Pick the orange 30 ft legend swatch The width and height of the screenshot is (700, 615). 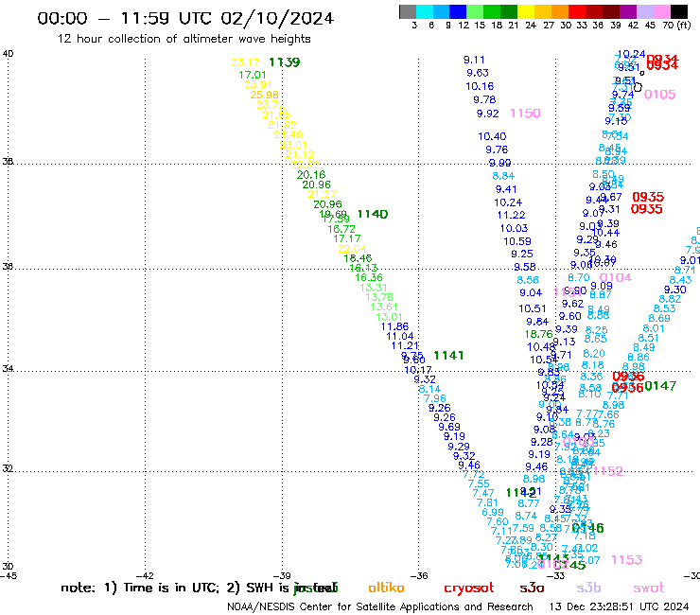[560, 11]
